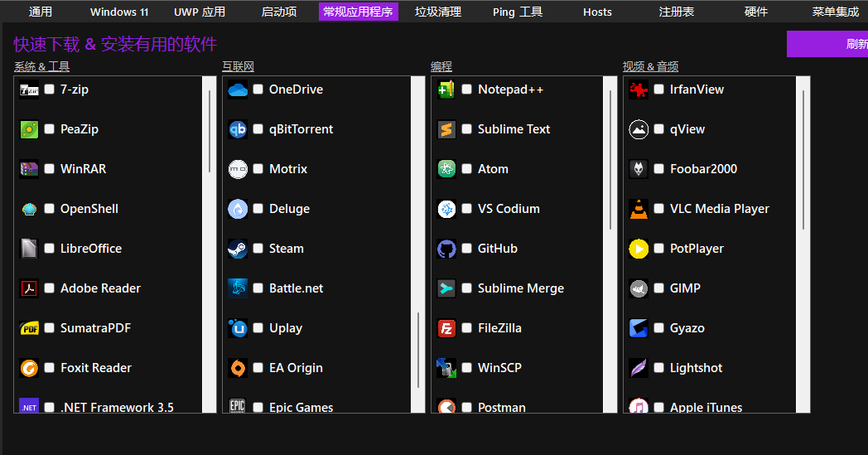Open the Hosts tab
This screenshot has width=868, height=455.
pos(597,12)
